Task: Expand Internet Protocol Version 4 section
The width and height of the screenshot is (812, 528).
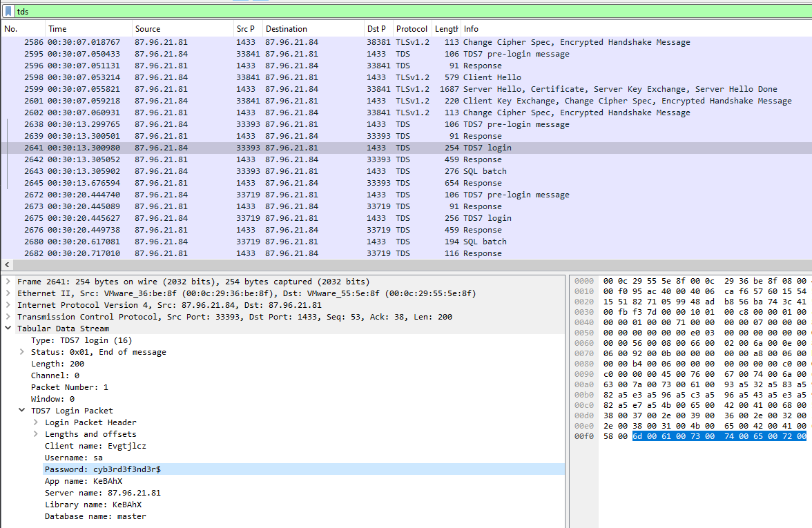Action: pos(8,305)
